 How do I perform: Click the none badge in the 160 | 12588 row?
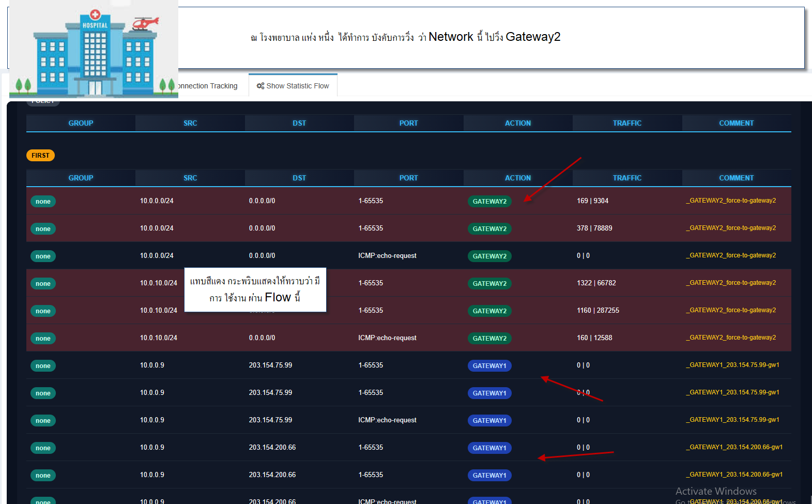pyautogui.click(x=43, y=339)
